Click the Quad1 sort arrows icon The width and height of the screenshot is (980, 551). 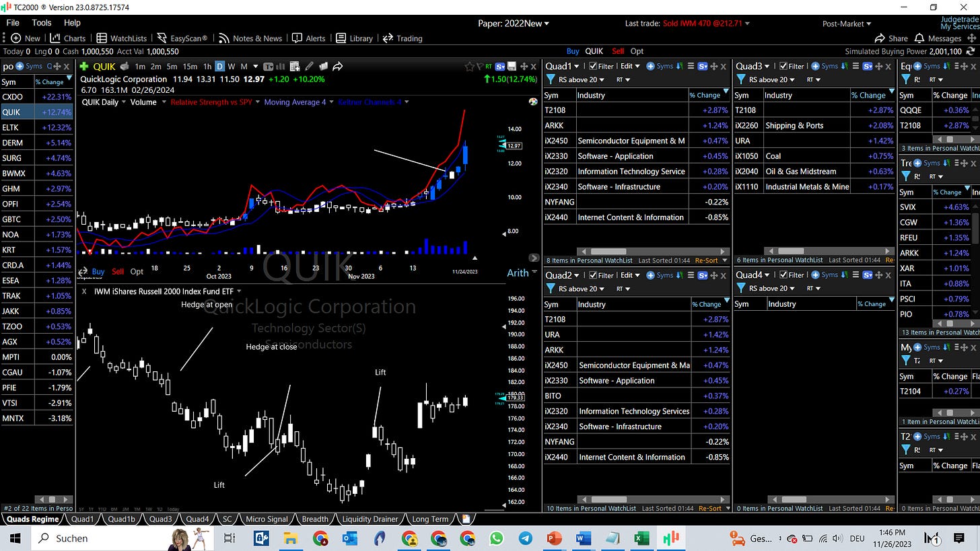680,66
